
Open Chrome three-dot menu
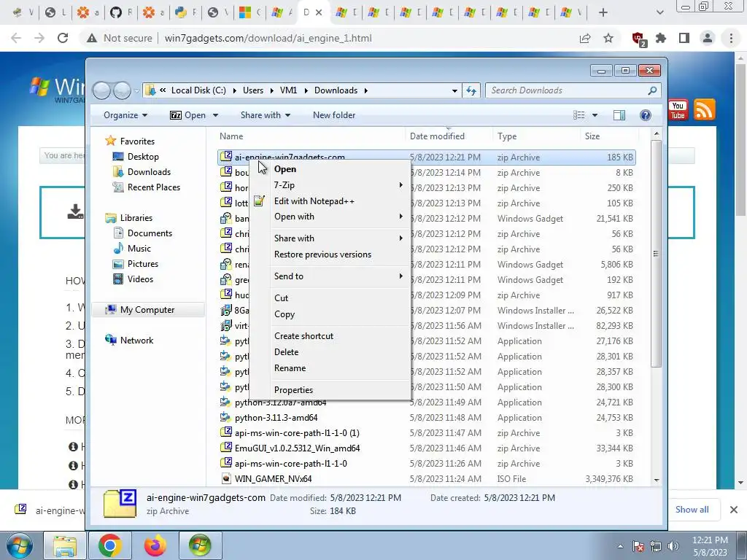[x=731, y=38]
